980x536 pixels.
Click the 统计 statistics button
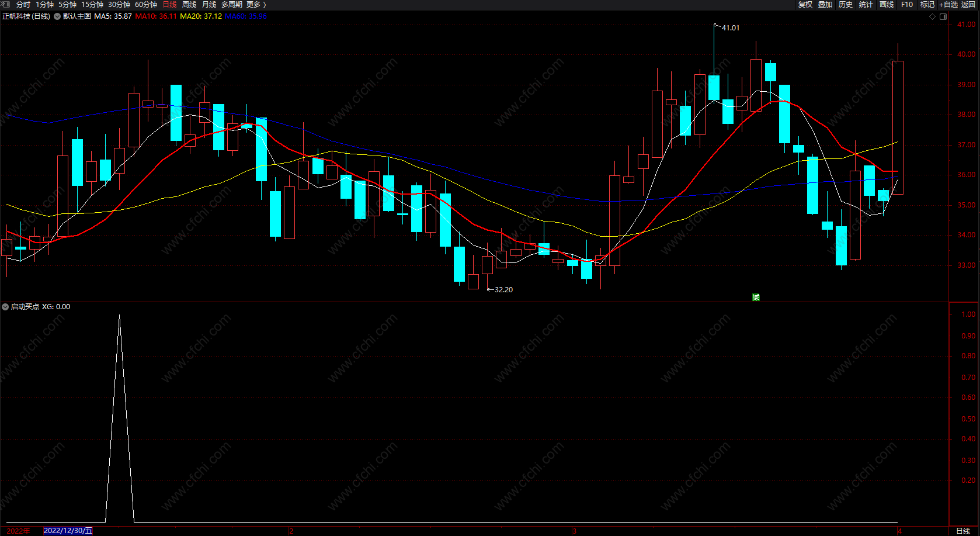click(866, 5)
